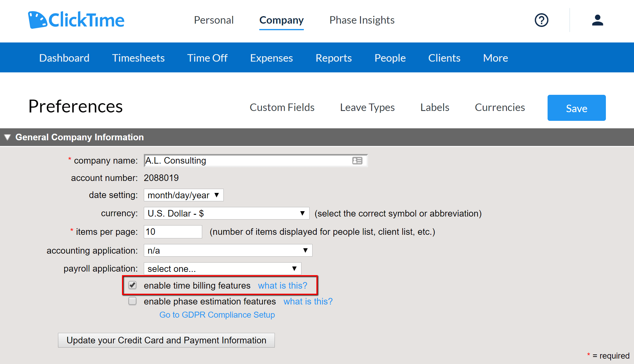Click the Save button
This screenshot has height=364, width=634.
coord(576,108)
